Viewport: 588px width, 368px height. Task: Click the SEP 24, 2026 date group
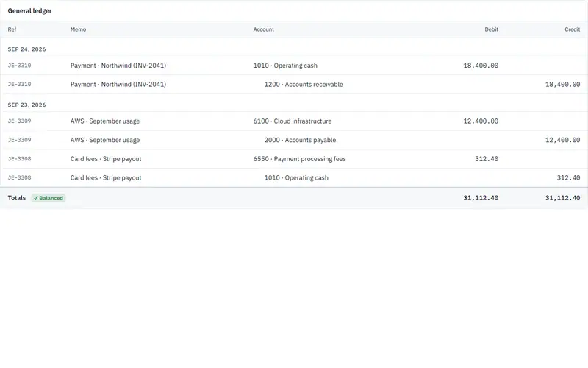[x=26, y=49]
